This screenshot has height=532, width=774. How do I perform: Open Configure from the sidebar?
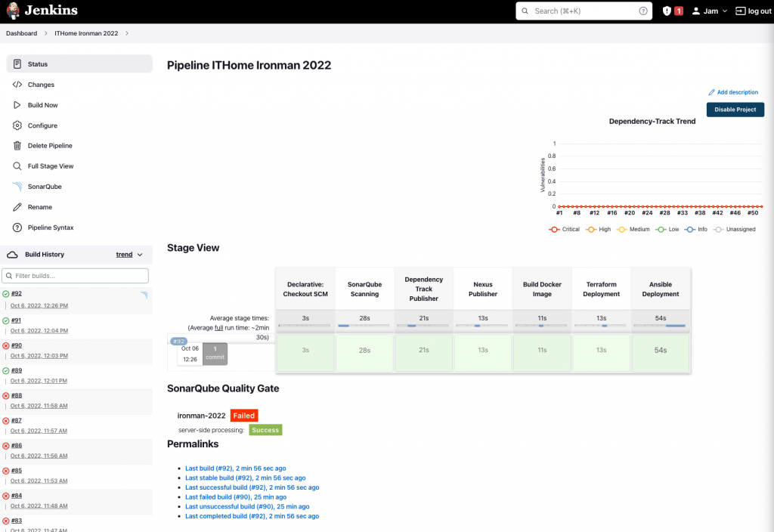pyautogui.click(x=79, y=125)
